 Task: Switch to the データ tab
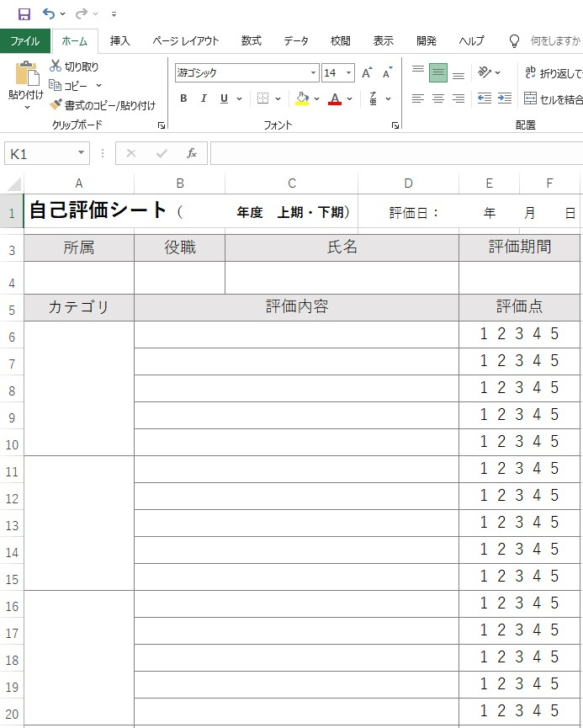(x=295, y=41)
